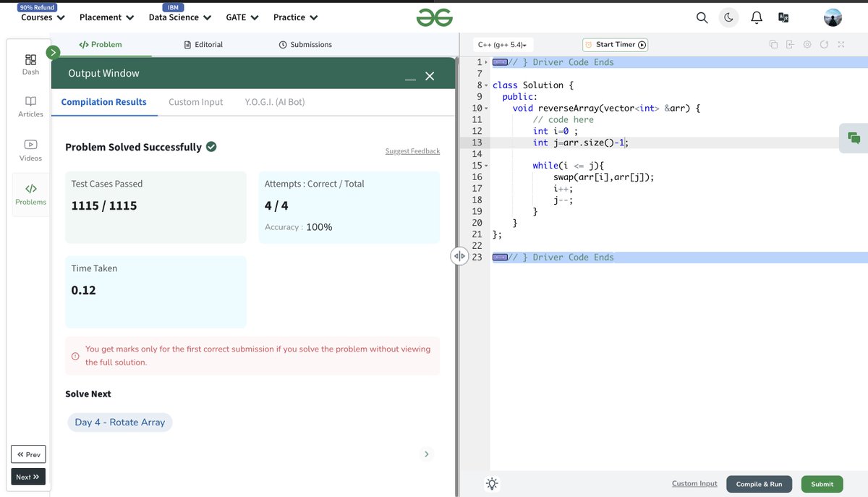Viewport: 868px width, 497px height.
Task: Open the C++ (g++ 5.4) language dropdown
Action: pyautogui.click(x=503, y=45)
